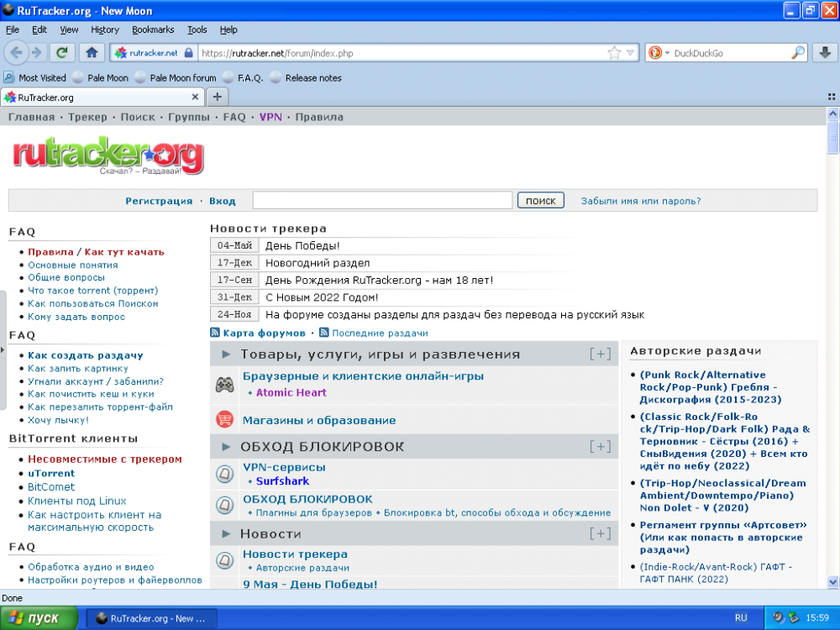Open the Регистрация link
Image resolution: width=840 pixels, height=630 pixels.
tap(159, 202)
